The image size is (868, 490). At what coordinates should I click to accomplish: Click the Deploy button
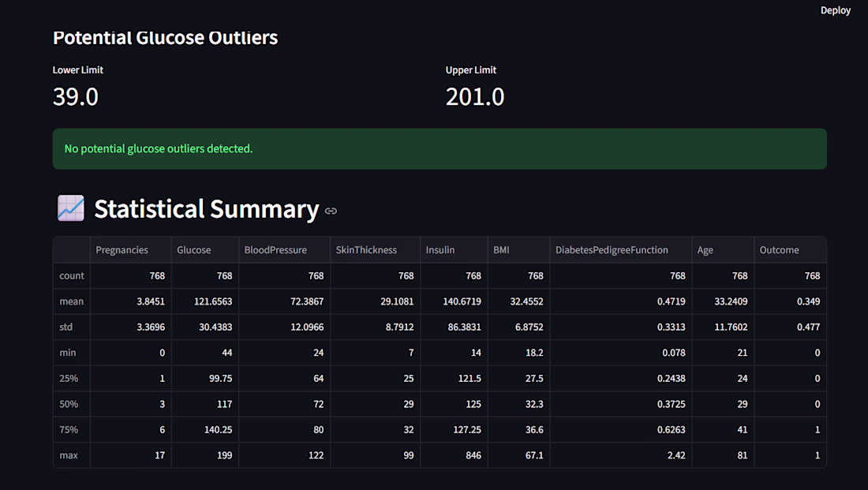[836, 10]
